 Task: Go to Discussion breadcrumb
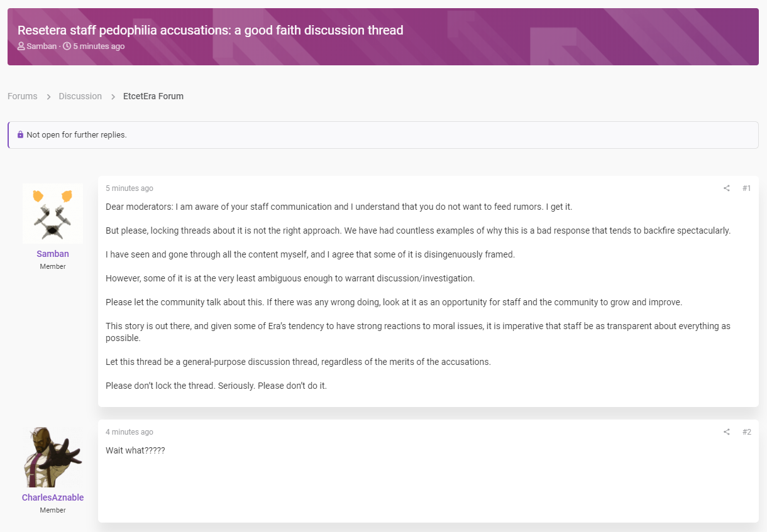tap(80, 96)
